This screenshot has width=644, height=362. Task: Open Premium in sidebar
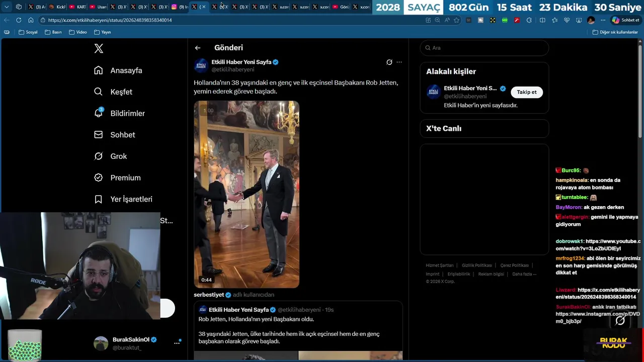point(117,177)
